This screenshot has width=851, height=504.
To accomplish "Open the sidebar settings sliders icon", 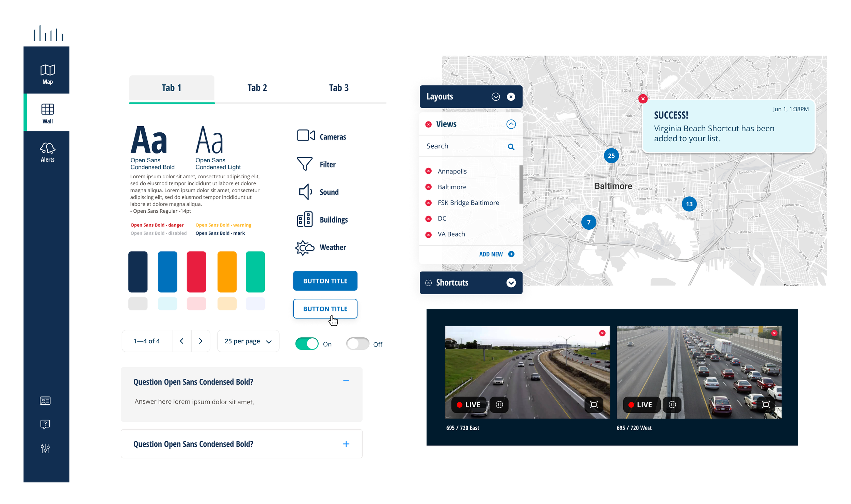I will tap(45, 448).
